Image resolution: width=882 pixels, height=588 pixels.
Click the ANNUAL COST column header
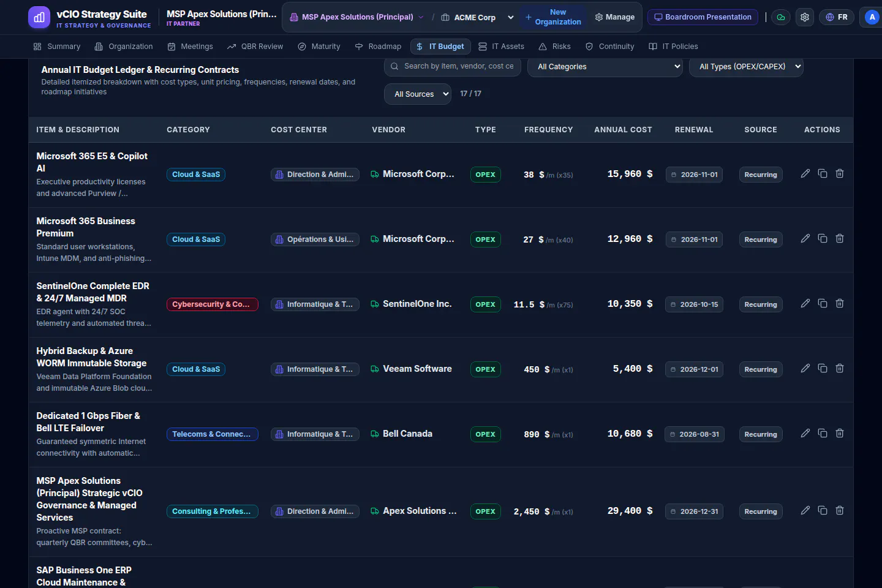pyautogui.click(x=623, y=130)
